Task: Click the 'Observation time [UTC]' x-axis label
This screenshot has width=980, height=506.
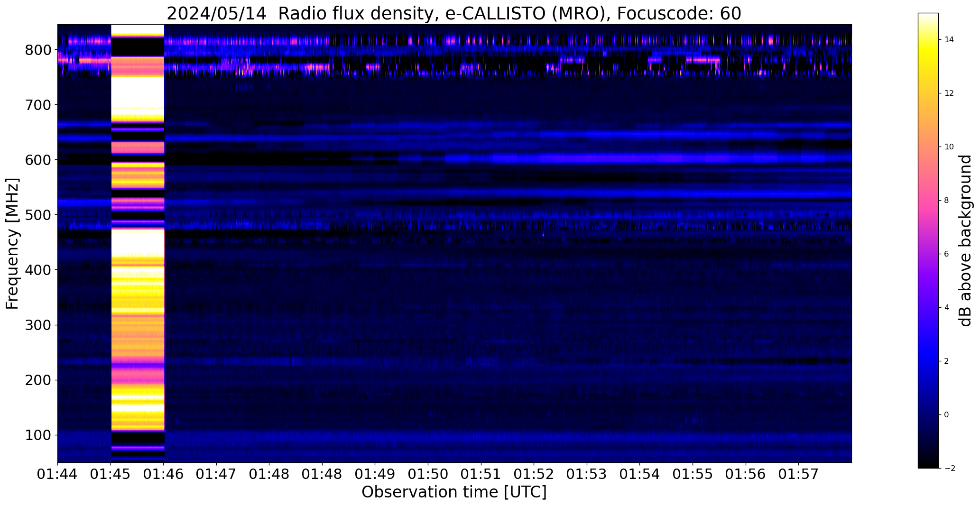Action: (454, 492)
